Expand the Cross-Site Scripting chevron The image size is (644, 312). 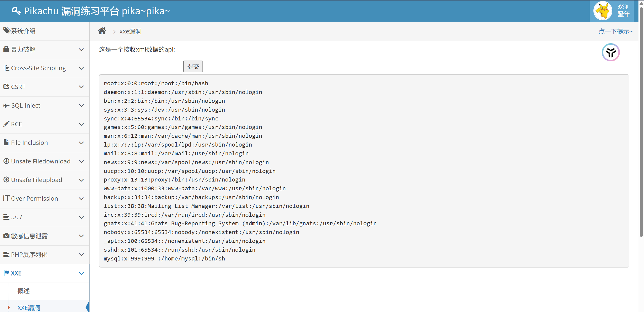[81, 68]
